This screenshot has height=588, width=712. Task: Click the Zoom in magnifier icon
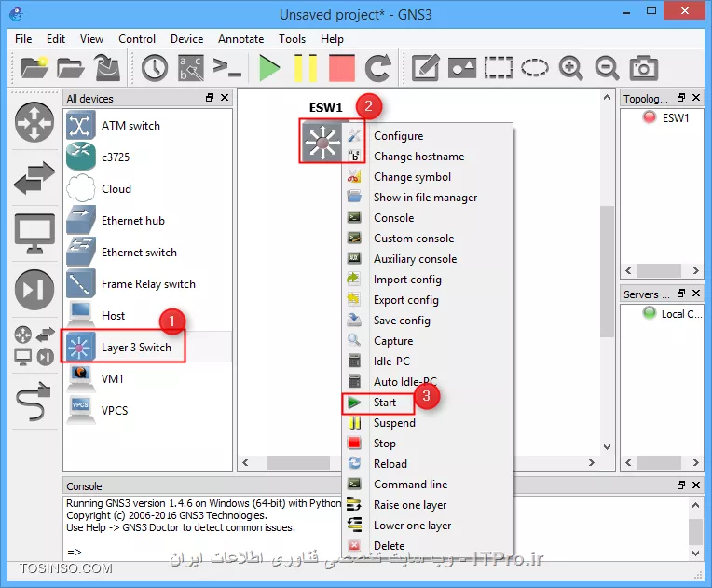570,68
